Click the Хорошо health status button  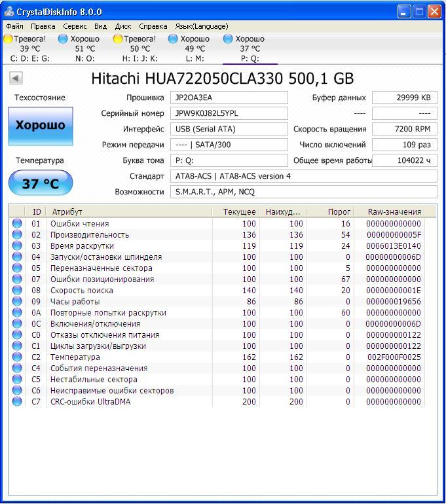[x=41, y=126]
